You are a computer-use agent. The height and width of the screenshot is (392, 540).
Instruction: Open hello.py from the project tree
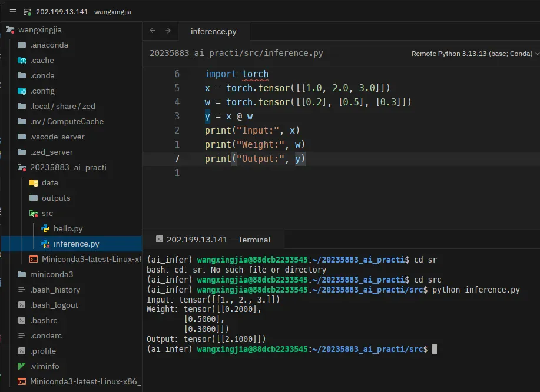[71, 228]
